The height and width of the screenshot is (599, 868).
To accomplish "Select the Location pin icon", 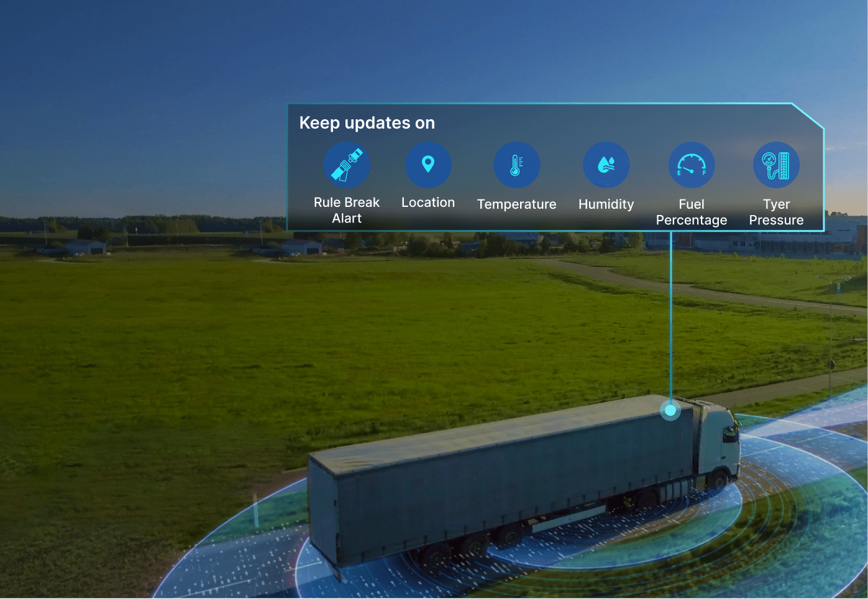I will tap(428, 165).
